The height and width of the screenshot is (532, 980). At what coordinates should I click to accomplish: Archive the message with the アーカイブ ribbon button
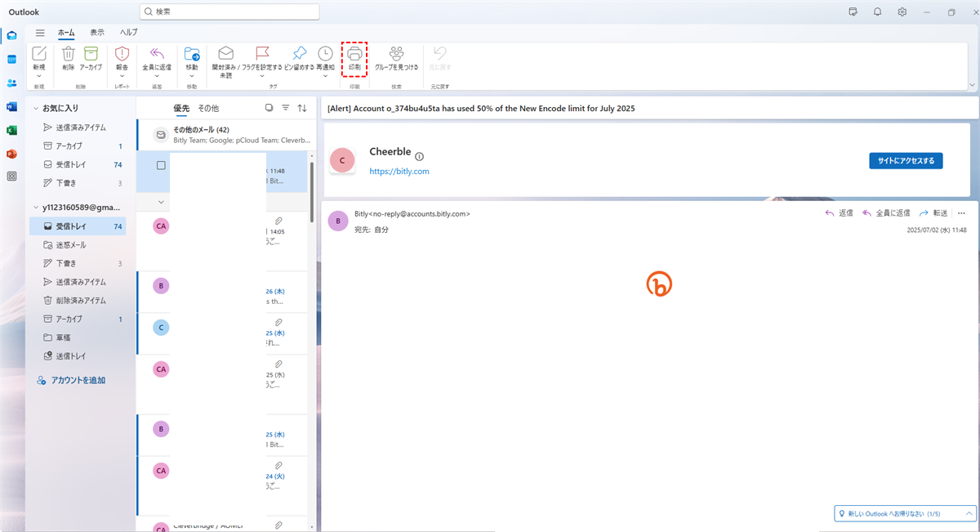pos(91,54)
